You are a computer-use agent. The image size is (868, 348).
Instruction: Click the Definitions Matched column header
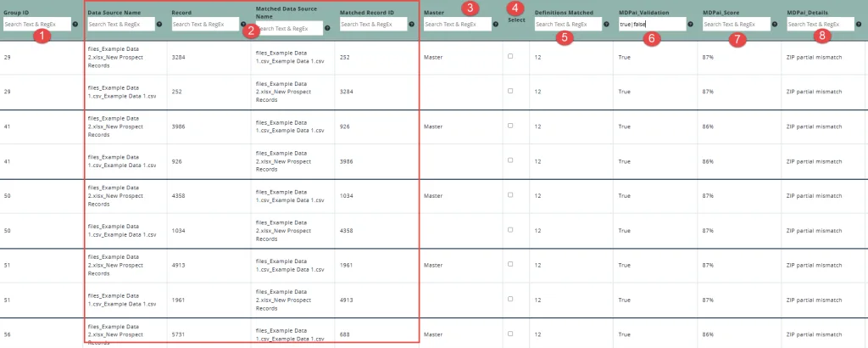coord(564,12)
